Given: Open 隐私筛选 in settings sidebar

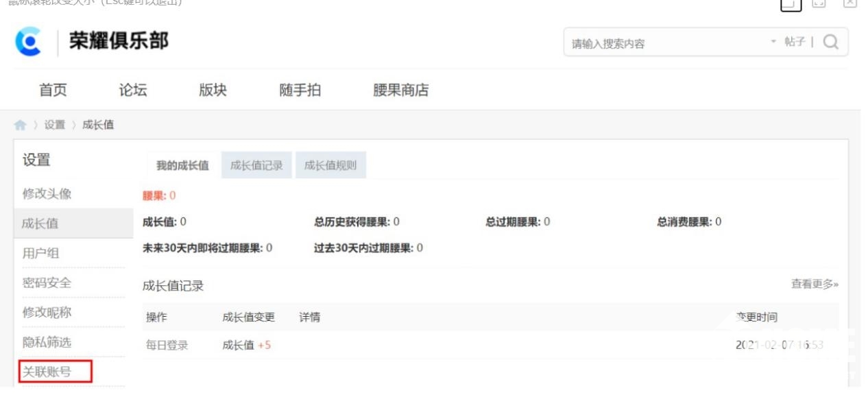Looking at the screenshot, I should tap(47, 342).
